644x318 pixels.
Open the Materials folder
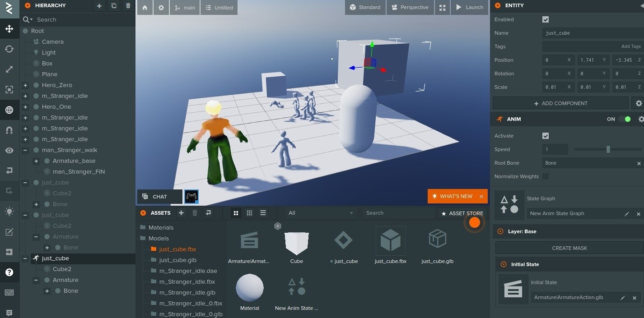(161, 227)
